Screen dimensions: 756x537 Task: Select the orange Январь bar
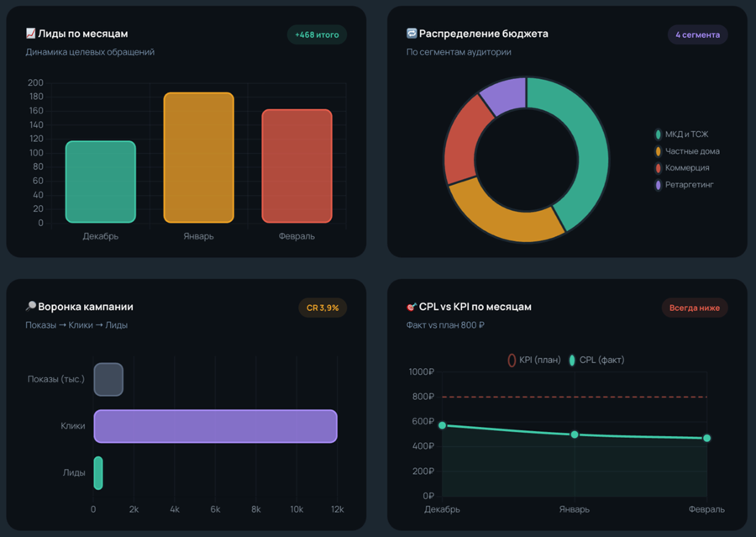pos(198,157)
